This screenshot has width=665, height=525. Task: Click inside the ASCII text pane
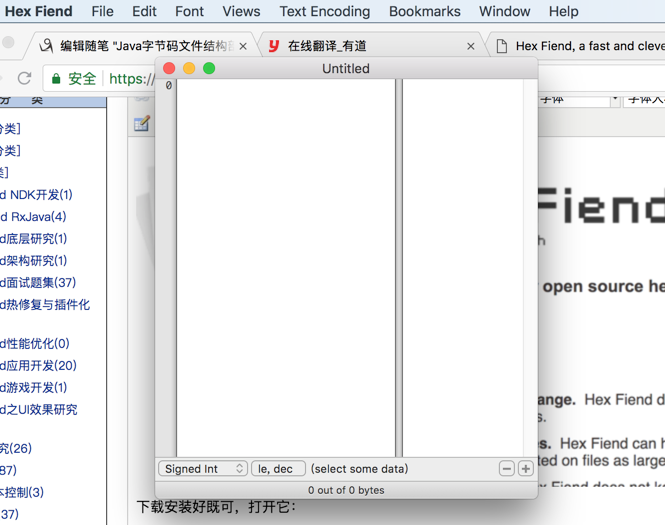coord(463,267)
